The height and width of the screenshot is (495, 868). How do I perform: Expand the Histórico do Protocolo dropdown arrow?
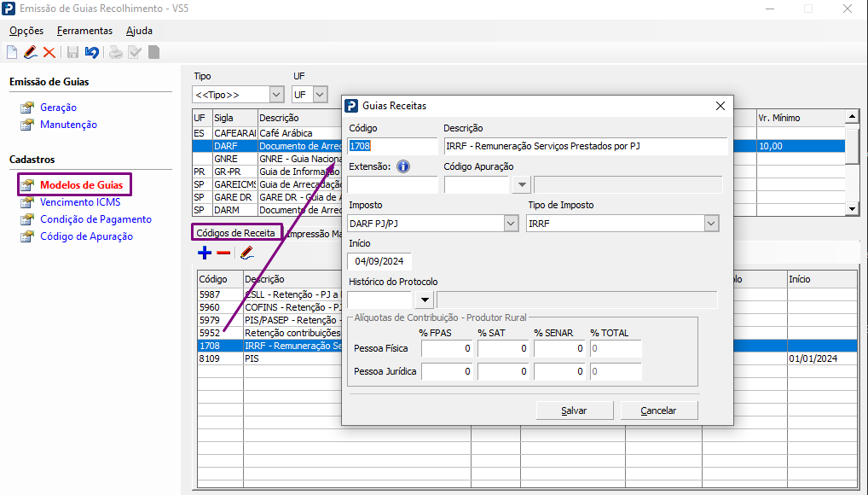[x=425, y=300]
